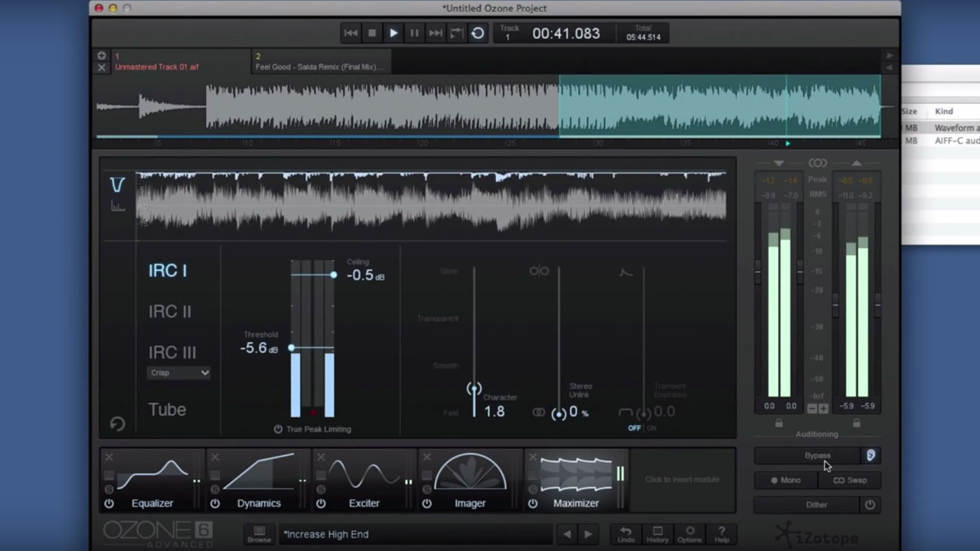Select the Feel Good - Saida Remix tab
Screen dimensions: 980x551
(322, 61)
